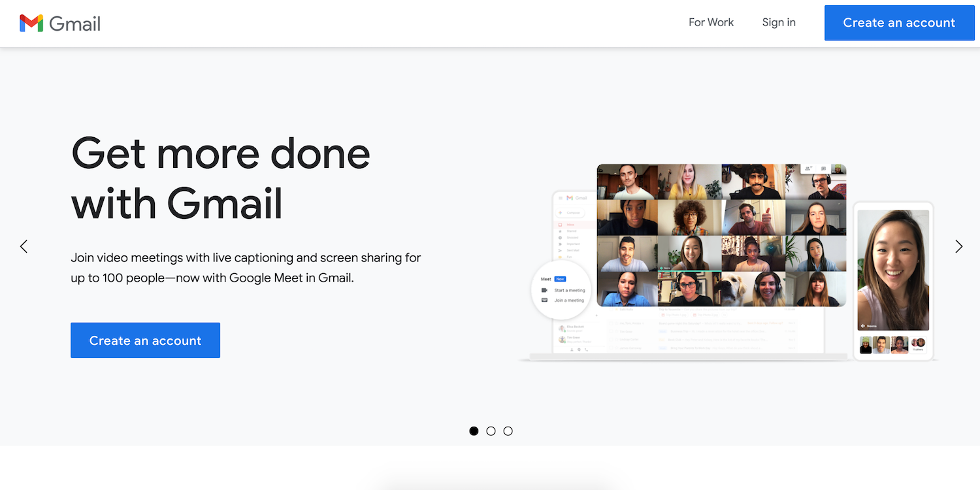The height and width of the screenshot is (490, 980).
Task: Click Create an account below the headline
Action: pyautogui.click(x=145, y=340)
